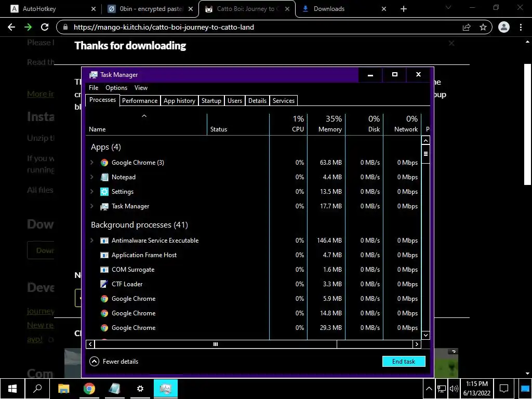This screenshot has height=399, width=532.
Task: Open taskbar search magnifier
Action: (x=37, y=389)
